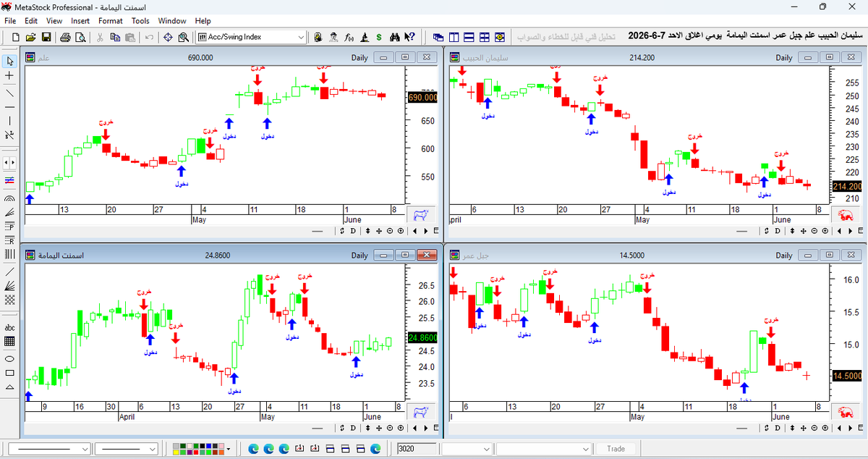Activate the What's This help pointer

tap(409, 37)
